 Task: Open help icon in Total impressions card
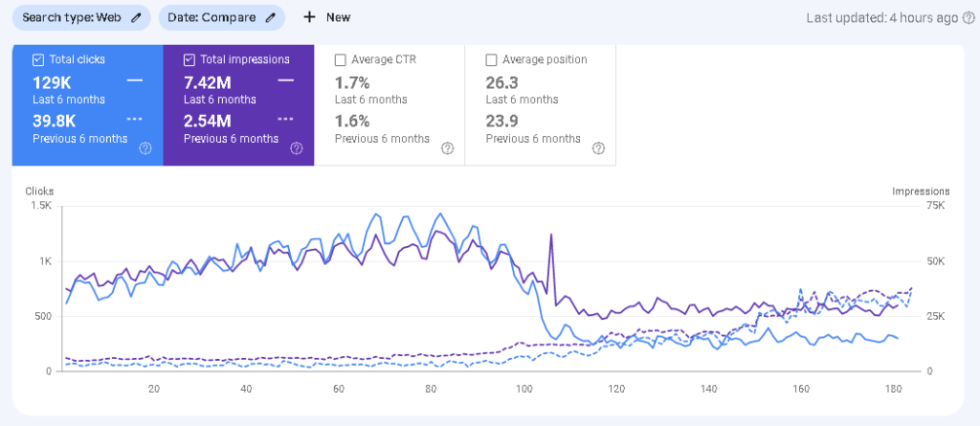pos(297,148)
